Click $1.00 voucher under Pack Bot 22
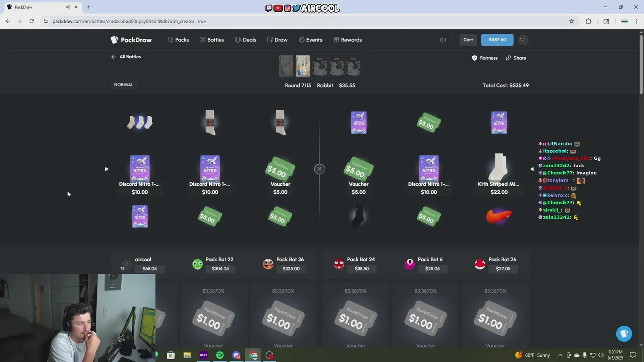 pos(213,319)
